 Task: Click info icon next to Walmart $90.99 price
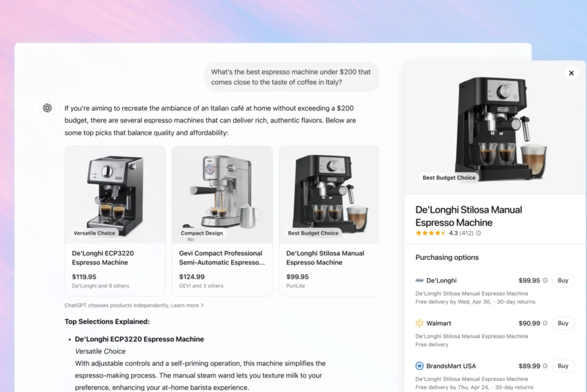coord(545,323)
